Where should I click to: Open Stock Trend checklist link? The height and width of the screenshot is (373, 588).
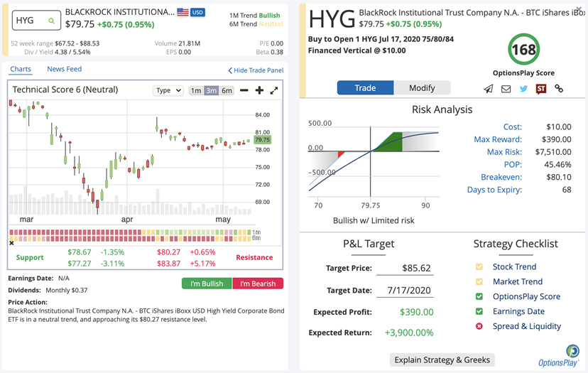point(514,267)
